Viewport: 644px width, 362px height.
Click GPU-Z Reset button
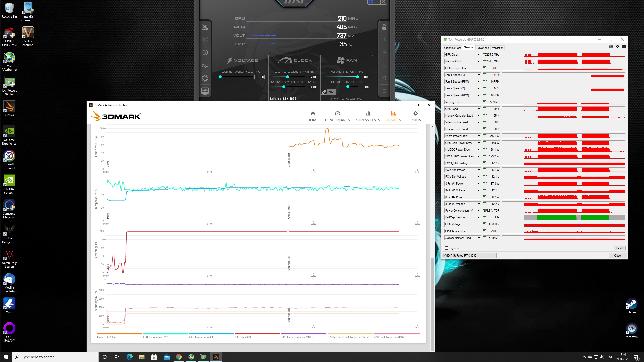coord(619,248)
